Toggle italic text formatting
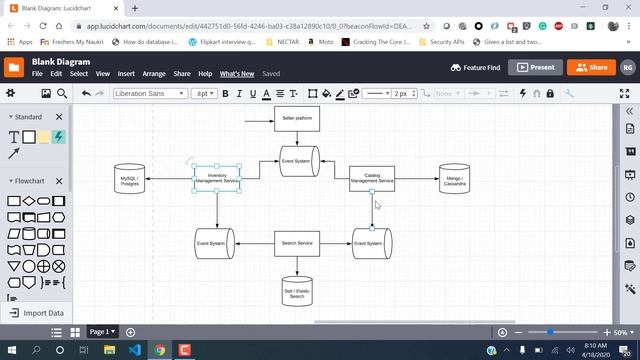Image resolution: width=640 pixels, height=360 pixels. [x=239, y=94]
